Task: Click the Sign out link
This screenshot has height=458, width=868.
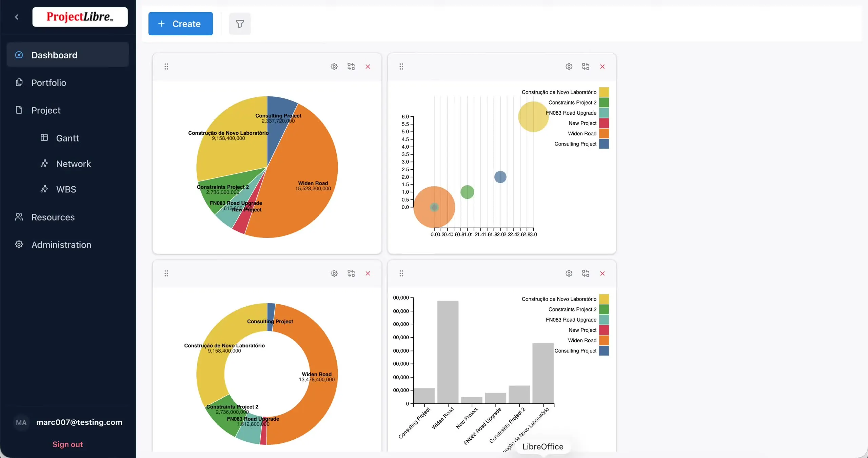Action: coord(67,444)
